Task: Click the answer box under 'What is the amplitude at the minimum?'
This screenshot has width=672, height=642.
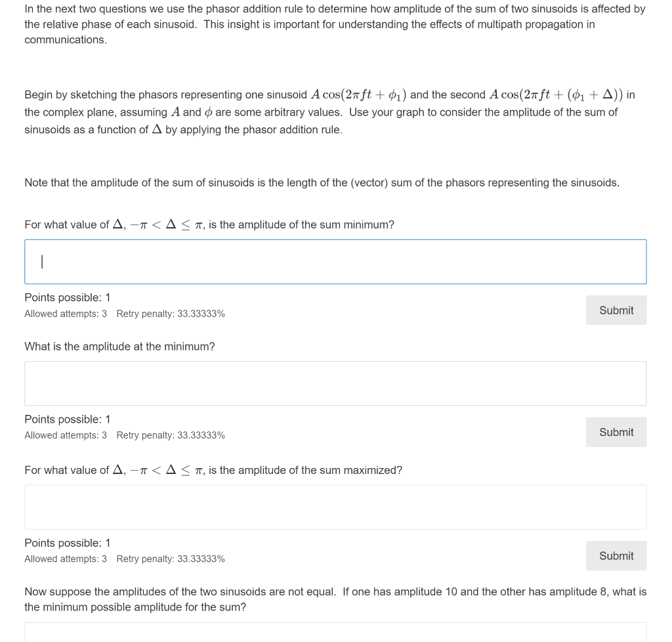Action: [x=335, y=383]
